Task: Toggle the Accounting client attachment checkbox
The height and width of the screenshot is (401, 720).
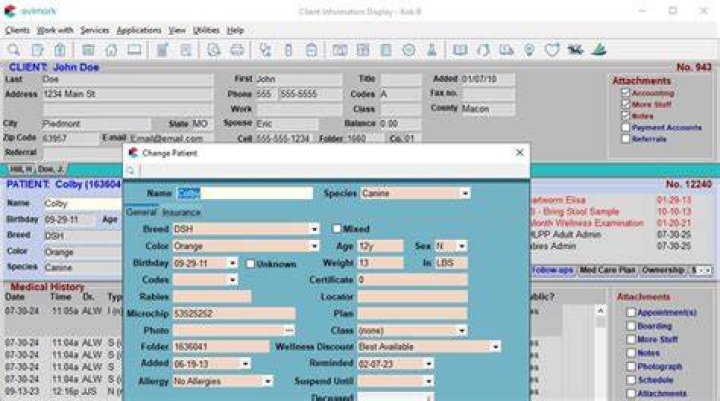Action: pos(625,93)
